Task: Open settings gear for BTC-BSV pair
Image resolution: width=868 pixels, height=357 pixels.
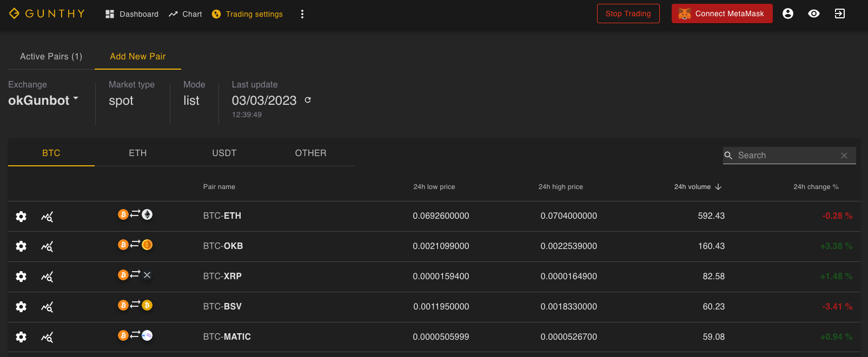Action: 21,307
